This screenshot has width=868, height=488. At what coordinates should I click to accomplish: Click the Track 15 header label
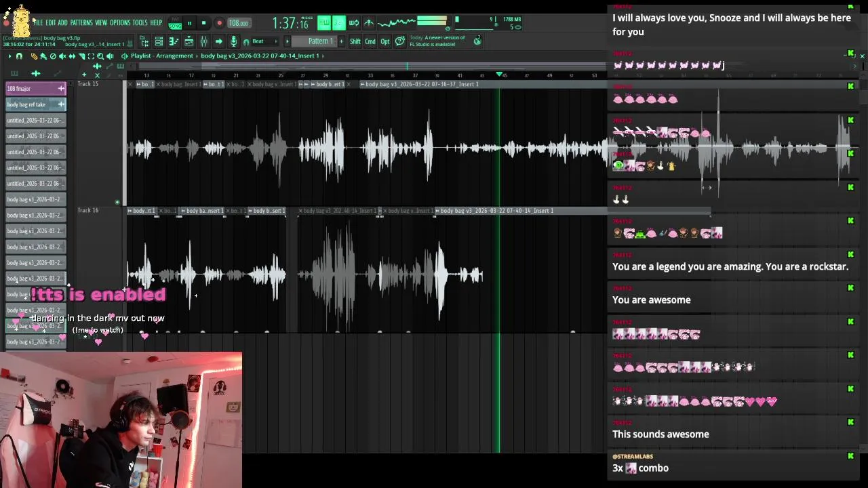(87, 84)
